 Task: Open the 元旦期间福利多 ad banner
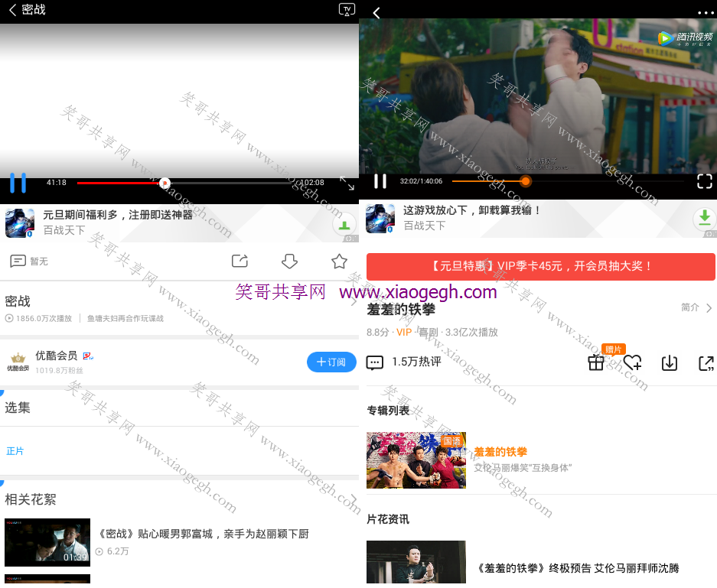179,223
